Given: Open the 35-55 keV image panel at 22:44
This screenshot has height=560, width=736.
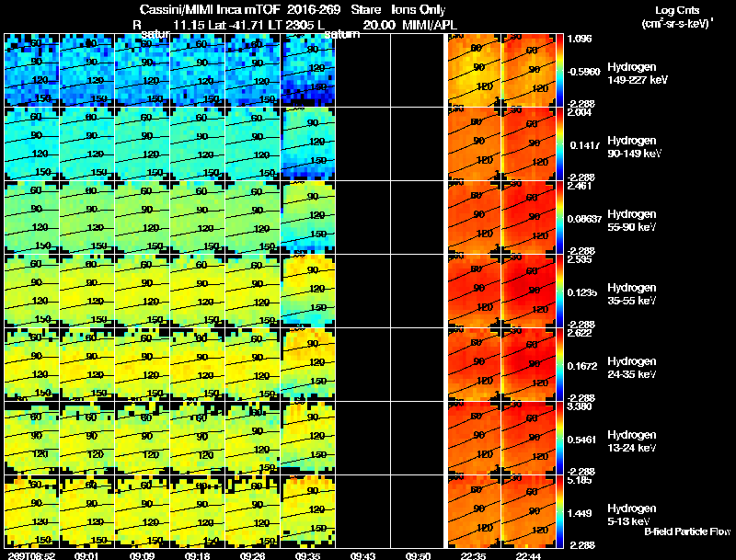Looking at the screenshot, I should coord(529,291).
